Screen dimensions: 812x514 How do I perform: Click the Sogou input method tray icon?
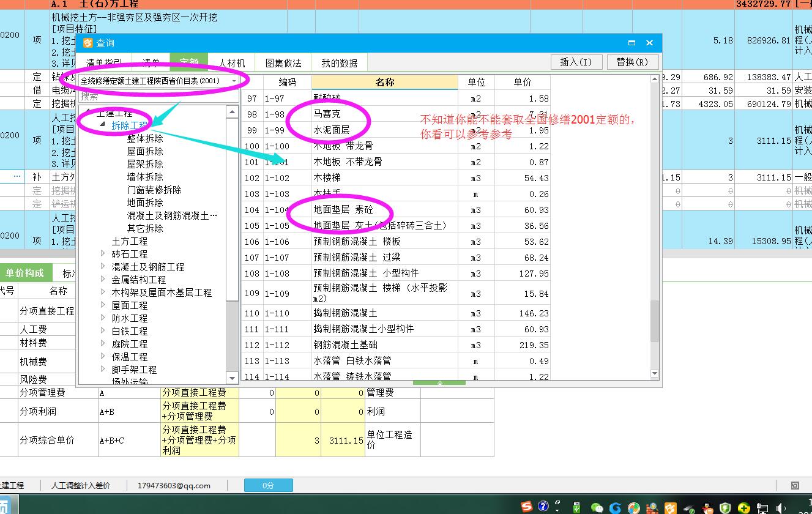click(x=526, y=507)
